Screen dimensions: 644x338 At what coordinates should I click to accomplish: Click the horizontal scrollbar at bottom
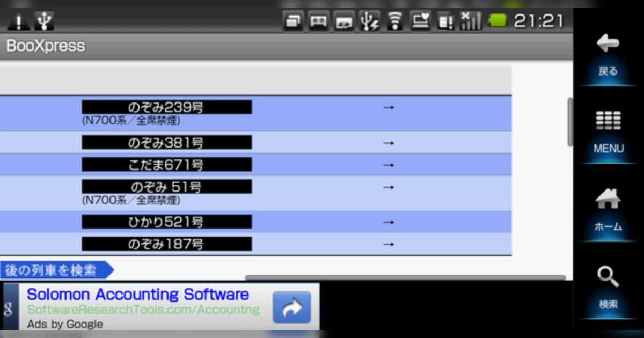pyautogui.click(x=405, y=278)
